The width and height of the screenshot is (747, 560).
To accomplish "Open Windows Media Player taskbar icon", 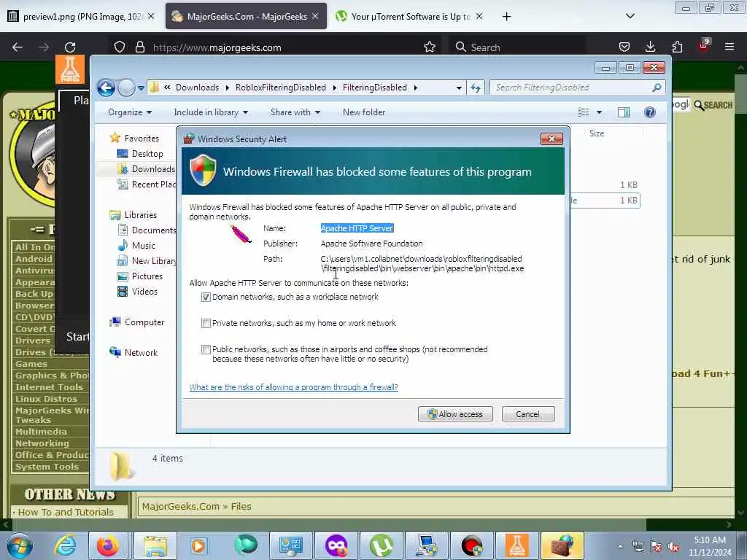I will point(200,545).
